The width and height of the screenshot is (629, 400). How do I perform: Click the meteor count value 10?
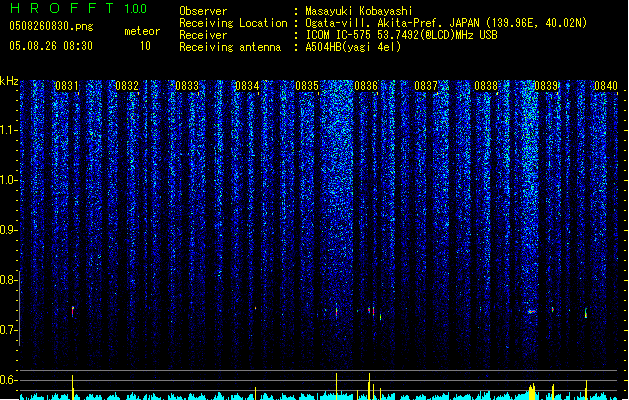(x=145, y=46)
